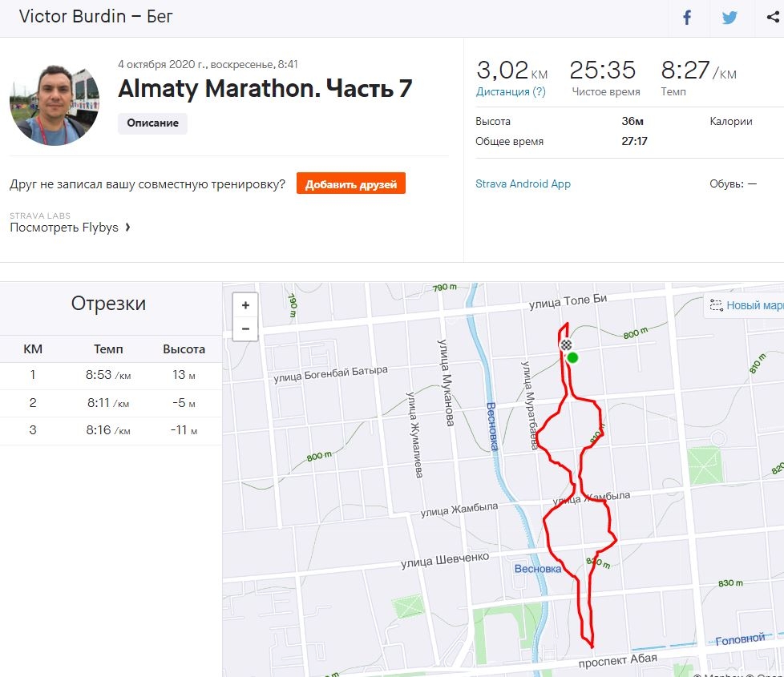
Task: Click the Описание button
Action: (152, 123)
